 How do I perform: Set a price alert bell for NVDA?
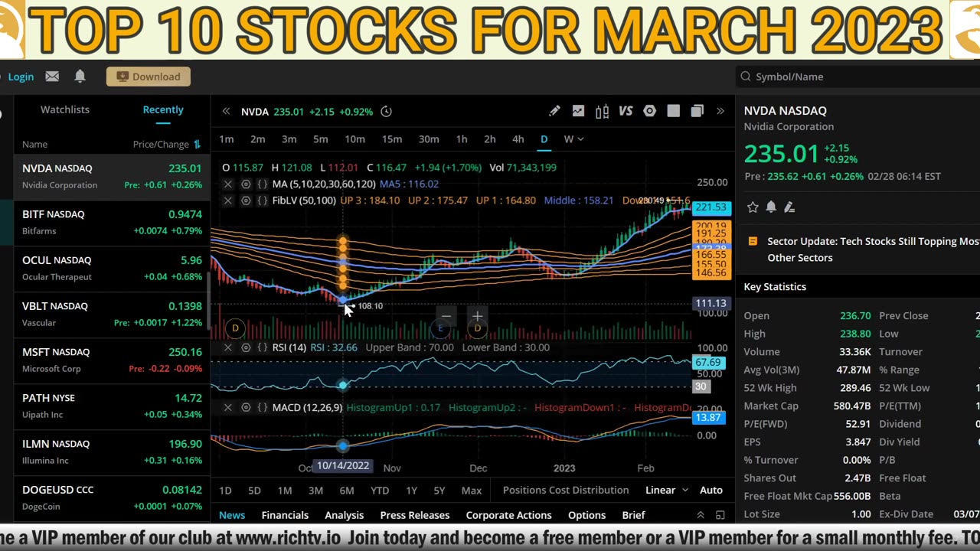[x=771, y=207]
